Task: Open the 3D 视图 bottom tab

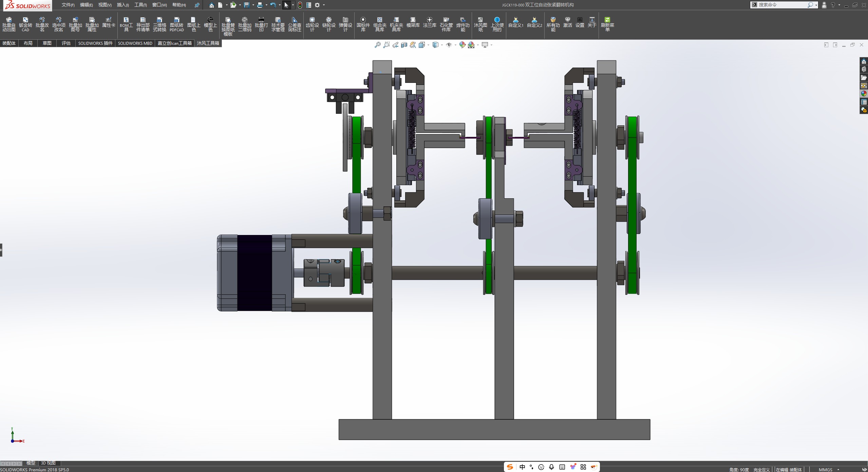Action: tap(48, 463)
